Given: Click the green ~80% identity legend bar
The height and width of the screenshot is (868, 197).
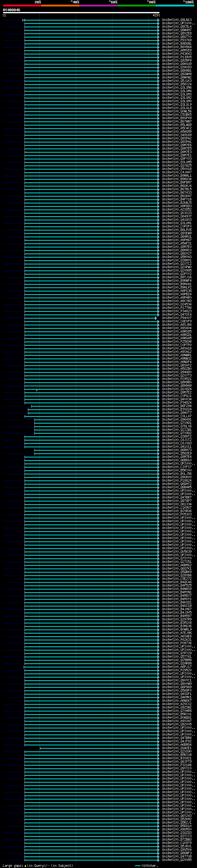Looking at the screenshot, I should coord(137,6).
